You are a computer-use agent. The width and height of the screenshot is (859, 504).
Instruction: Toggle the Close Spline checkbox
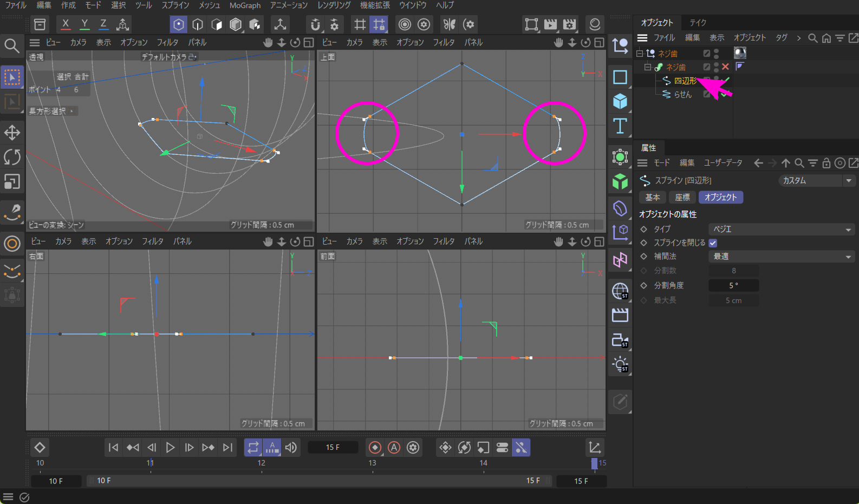[x=713, y=243]
